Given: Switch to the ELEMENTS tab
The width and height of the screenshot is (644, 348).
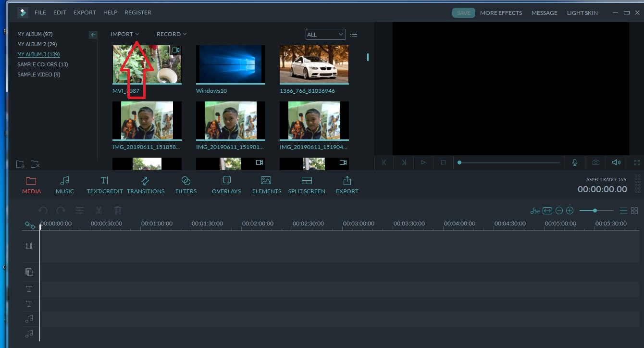Looking at the screenshot, I should (267, 185).
